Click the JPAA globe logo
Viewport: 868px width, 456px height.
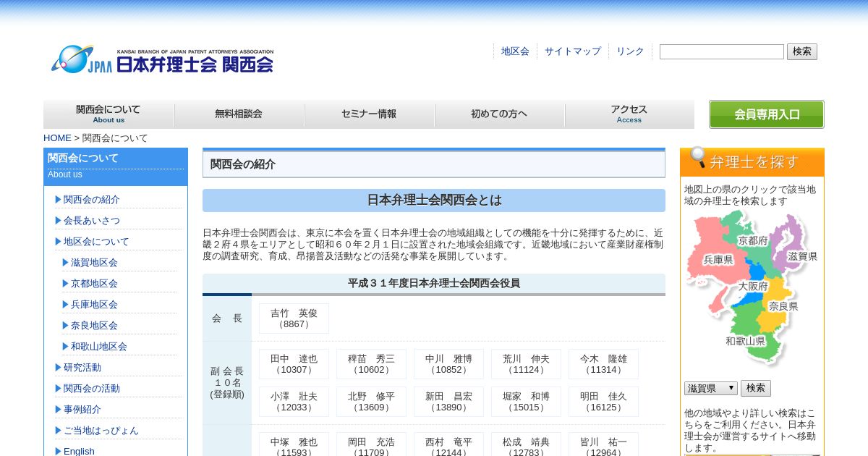[81, 59]
